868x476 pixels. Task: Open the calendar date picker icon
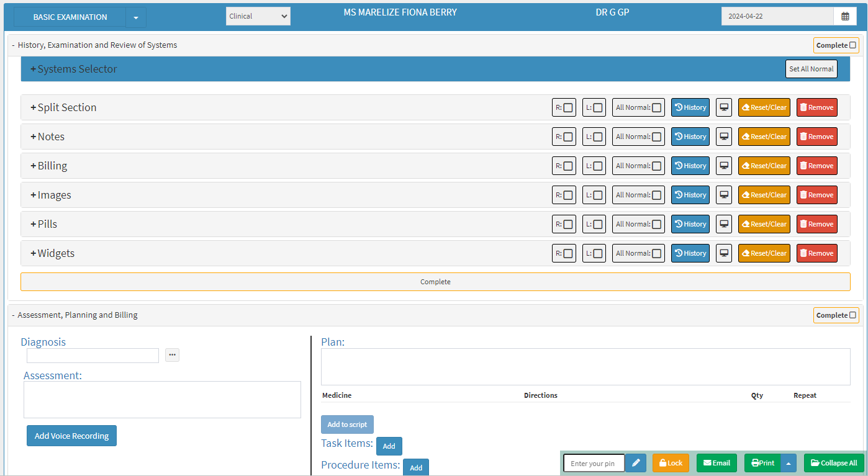click(845, 17)
